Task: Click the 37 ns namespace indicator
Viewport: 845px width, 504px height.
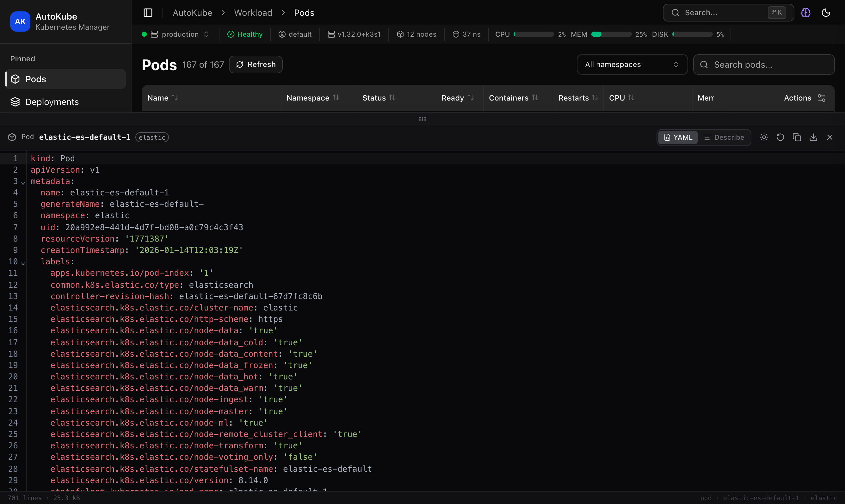Action: pos(466,34)
